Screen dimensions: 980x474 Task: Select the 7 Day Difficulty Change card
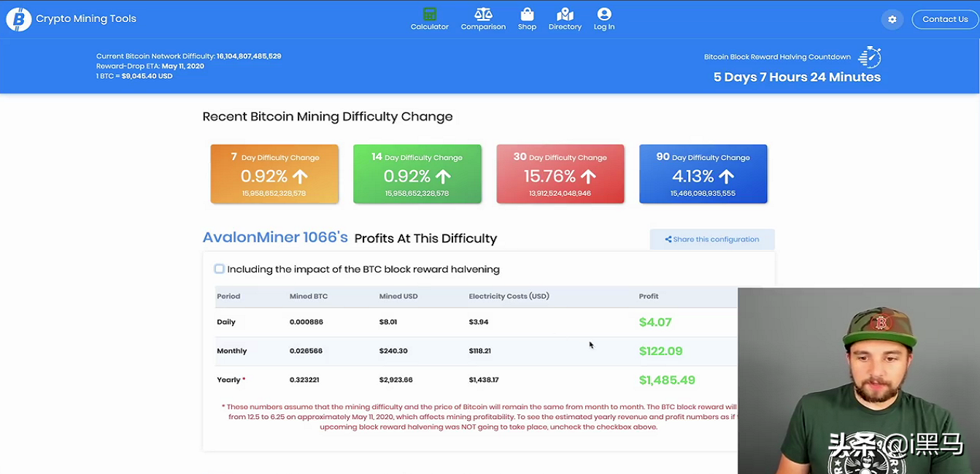[274, 174]
